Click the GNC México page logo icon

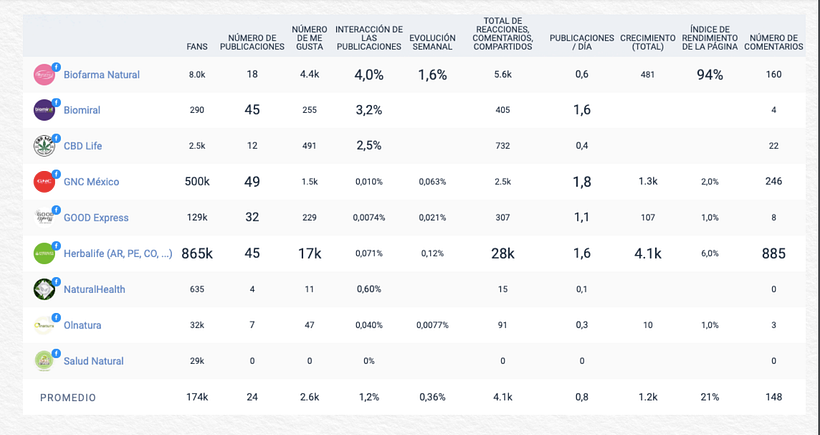44,182
